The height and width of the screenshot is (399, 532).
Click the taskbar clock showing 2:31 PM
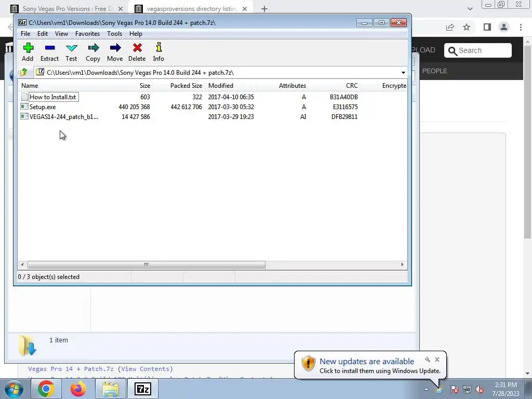(506, 389)
